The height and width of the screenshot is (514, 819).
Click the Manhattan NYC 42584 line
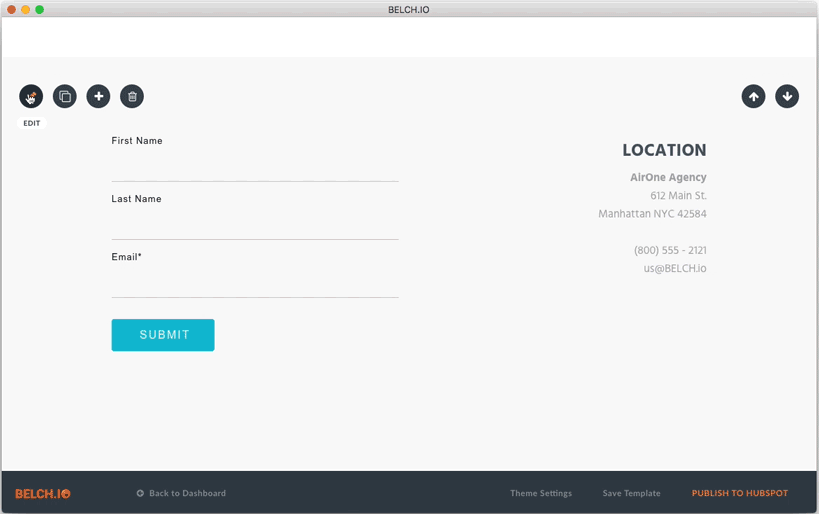tap(652, 214)
